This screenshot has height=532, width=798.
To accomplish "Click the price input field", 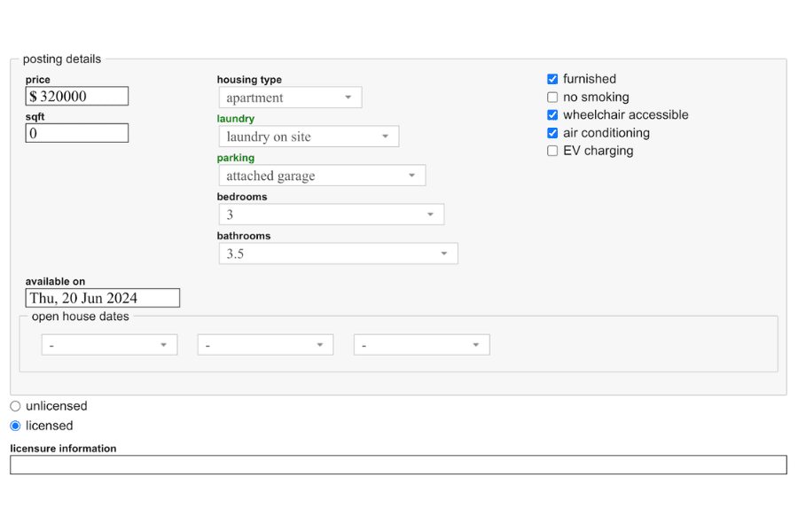I will 77,96.
